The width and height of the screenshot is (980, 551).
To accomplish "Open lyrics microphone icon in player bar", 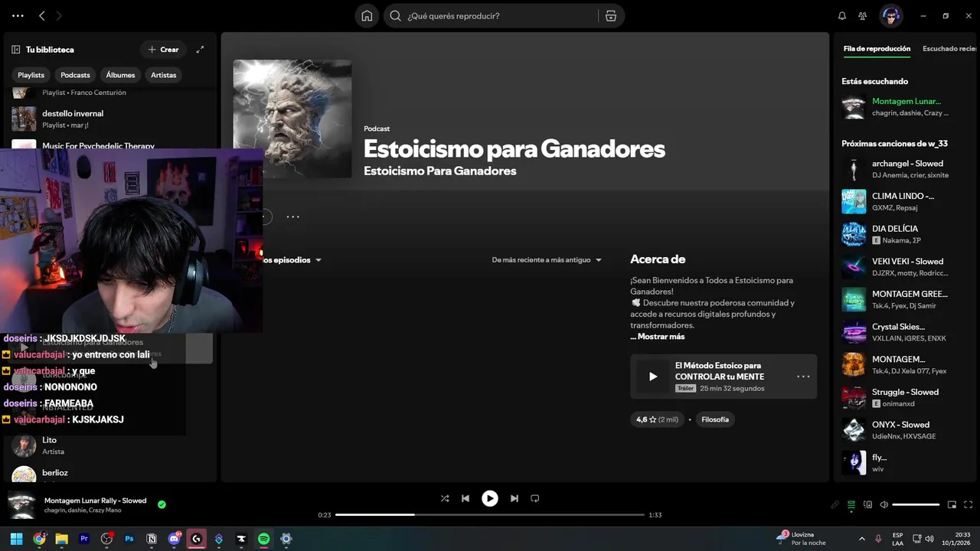I will pyautogui.click(x=835, y=505).
